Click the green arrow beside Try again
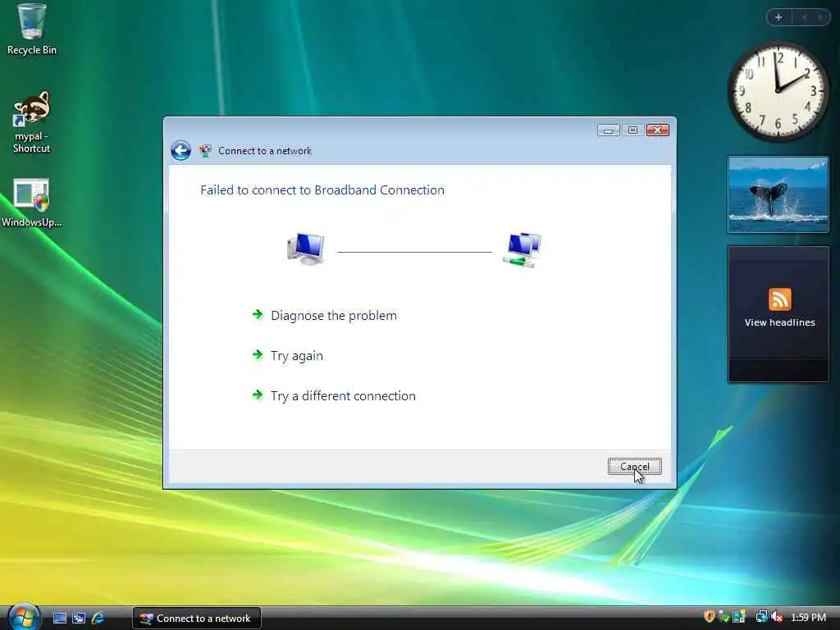This screenshot has height=630, width=840. pyautogui.click(x=258, y=354)
